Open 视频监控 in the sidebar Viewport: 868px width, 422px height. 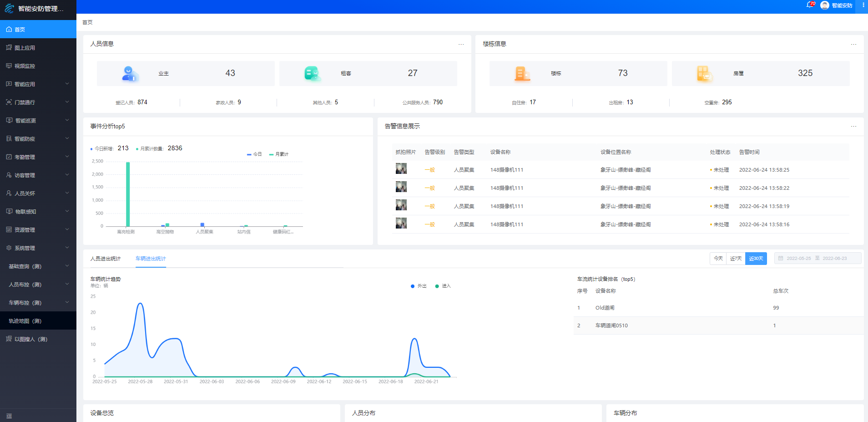(25, 66)
